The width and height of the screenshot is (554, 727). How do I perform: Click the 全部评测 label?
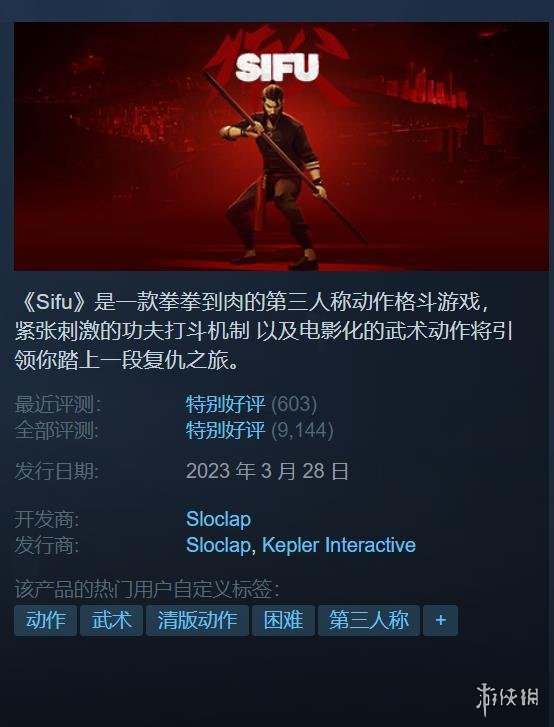coord(57,430)
